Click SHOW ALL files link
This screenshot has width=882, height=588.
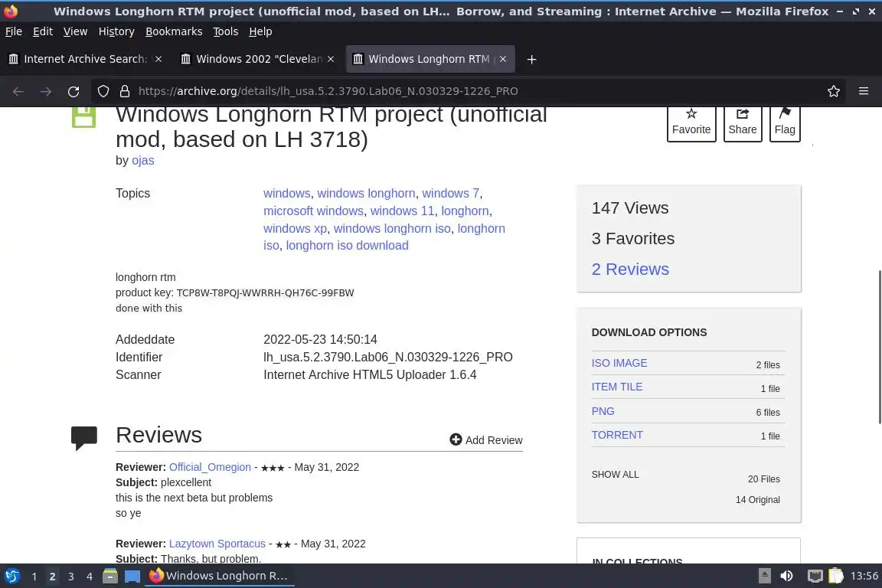coord(615,475)
